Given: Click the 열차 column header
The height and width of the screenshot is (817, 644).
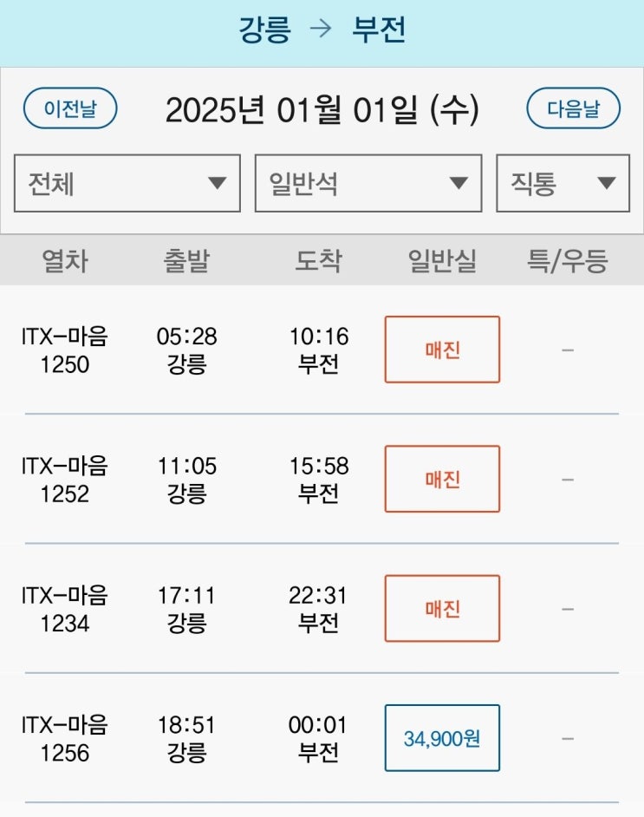Looking at the screenshot, I should (65, 260).
